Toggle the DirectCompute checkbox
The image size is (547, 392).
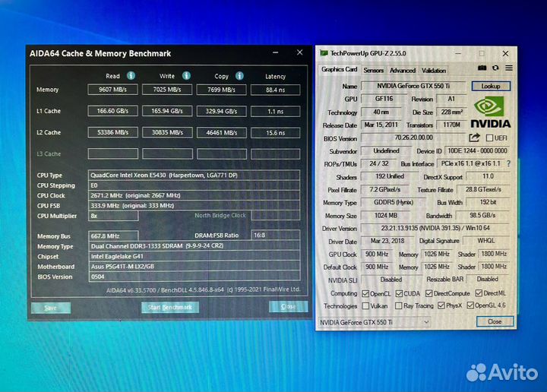point(428,293)
